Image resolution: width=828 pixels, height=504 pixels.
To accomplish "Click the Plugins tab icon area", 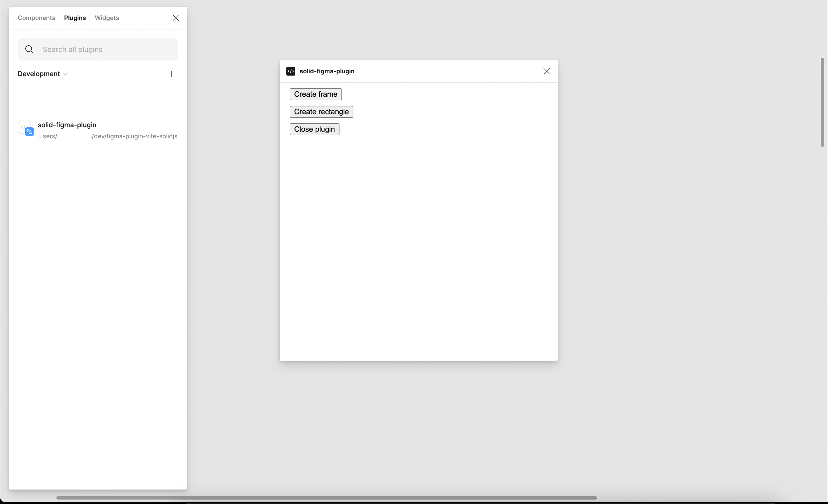I will point(75,18).
